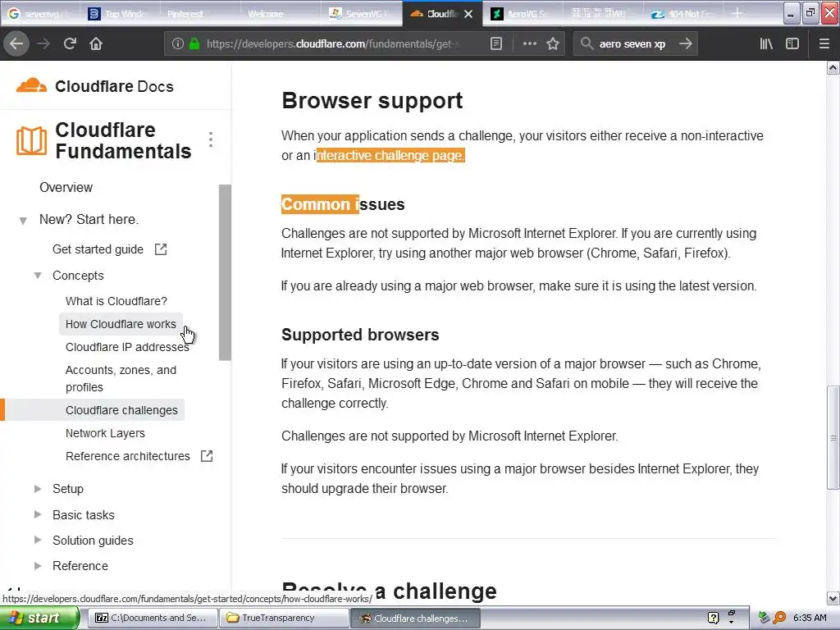Open the Fundamentals three-dot options menu
The image size is (840, 630).
click(x=211, y=139)
